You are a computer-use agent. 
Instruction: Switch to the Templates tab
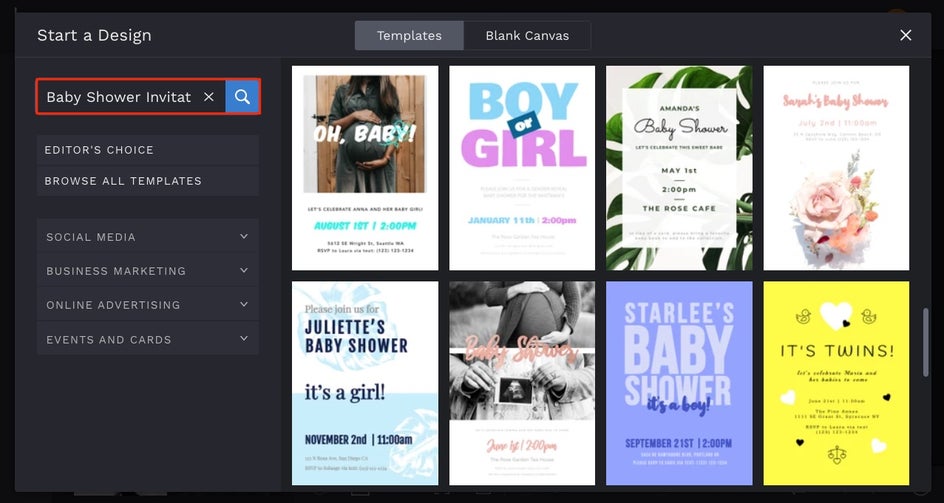(409, 36)
